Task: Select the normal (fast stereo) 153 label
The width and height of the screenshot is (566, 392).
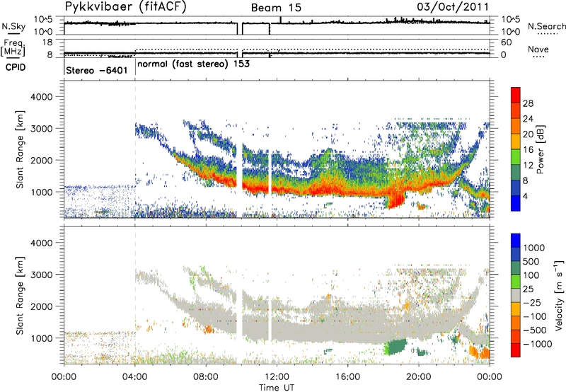Action: click(x=193, y=64)
